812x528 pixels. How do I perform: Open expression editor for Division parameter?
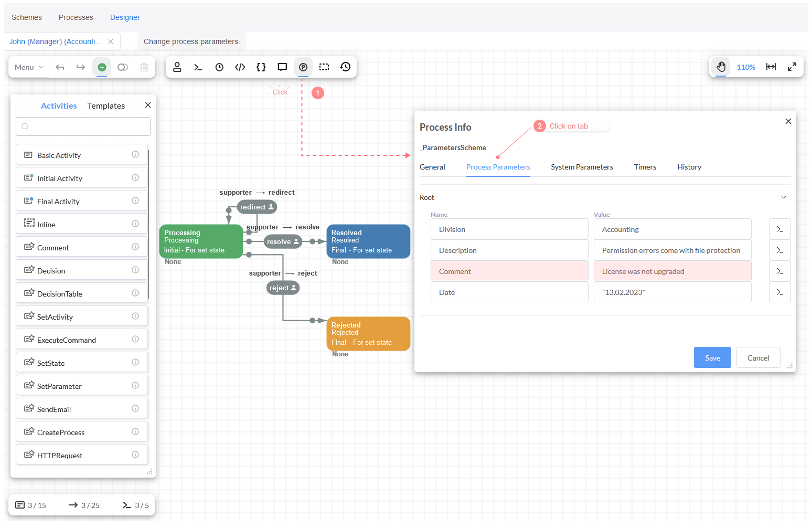click(x=780, y=229)
